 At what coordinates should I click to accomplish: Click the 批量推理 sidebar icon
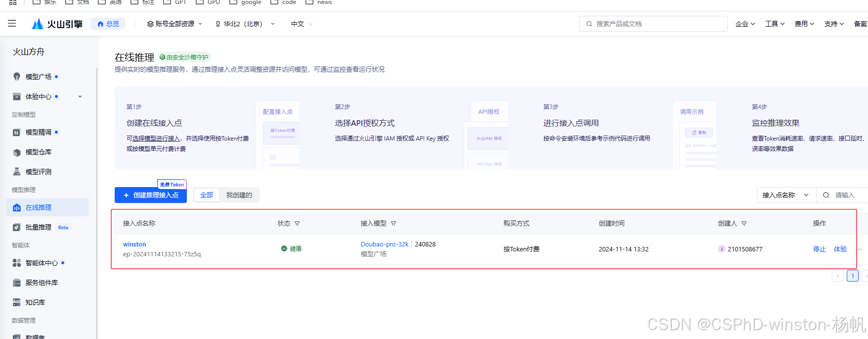point(17,227)
